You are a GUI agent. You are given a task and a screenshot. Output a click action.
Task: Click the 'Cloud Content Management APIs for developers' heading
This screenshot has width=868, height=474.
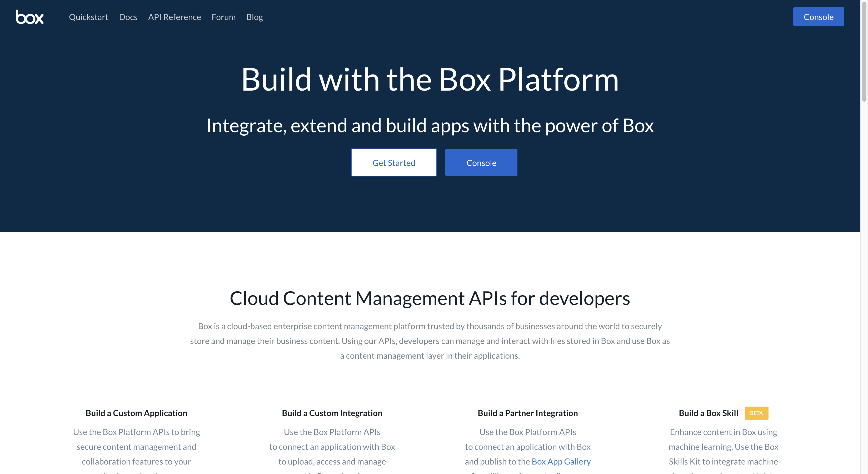click(x=430, y=298)
